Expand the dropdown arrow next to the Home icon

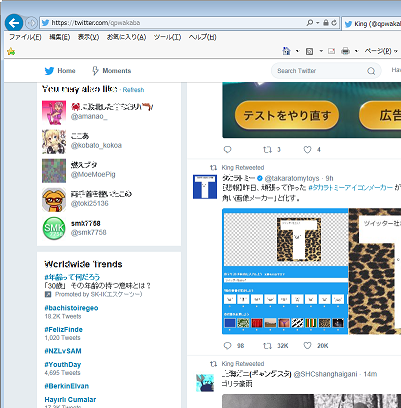[x=297, y=51]
